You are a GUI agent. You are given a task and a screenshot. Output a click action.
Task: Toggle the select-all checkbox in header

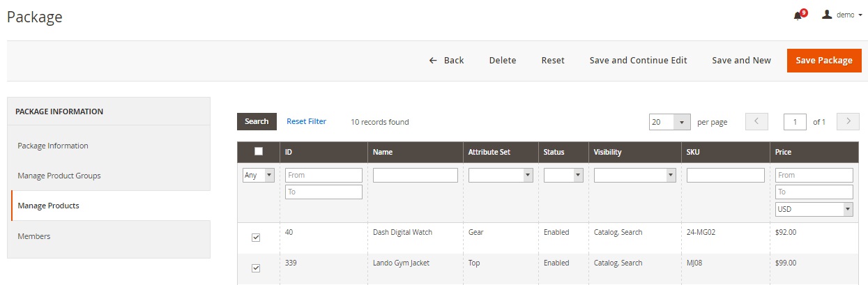[259, 151]
